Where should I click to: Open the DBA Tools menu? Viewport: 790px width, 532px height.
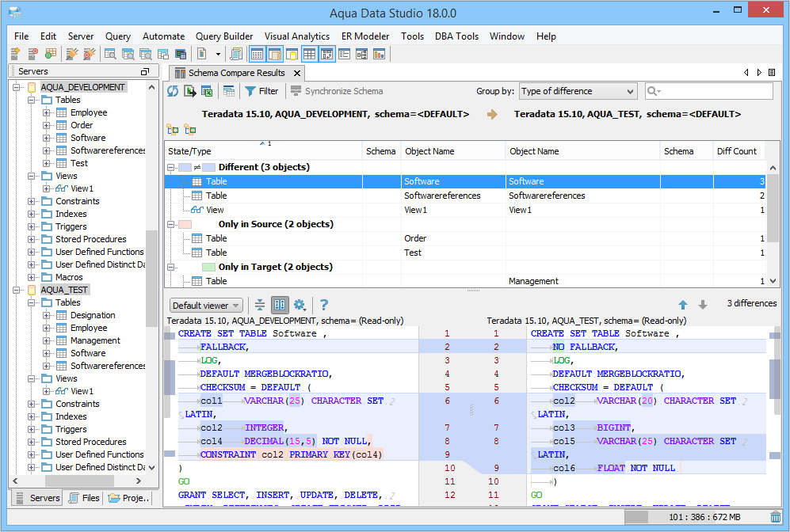click(x=456, y=36)
